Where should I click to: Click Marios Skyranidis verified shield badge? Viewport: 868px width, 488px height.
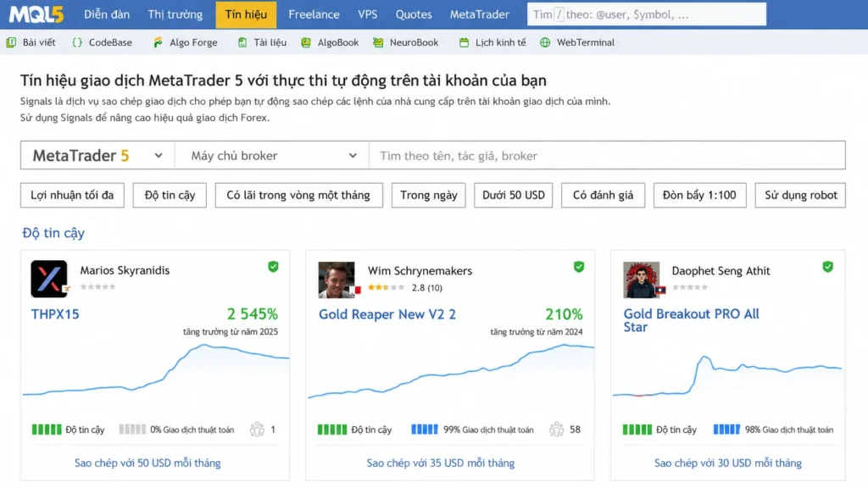point(274,267)
